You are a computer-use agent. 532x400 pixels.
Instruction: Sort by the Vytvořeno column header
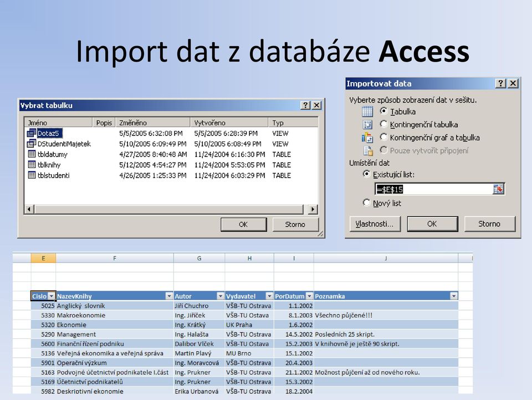click(229, 123)
